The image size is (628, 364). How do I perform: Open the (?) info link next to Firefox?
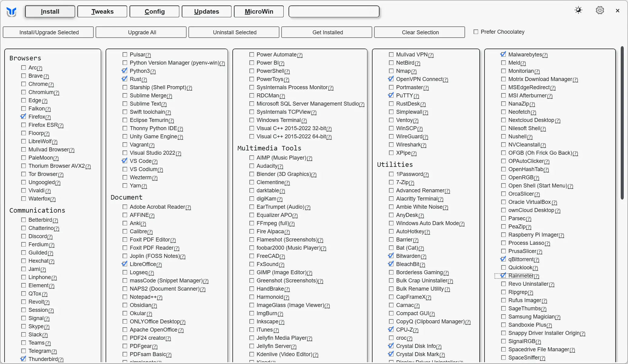click(x=48, y=117)
